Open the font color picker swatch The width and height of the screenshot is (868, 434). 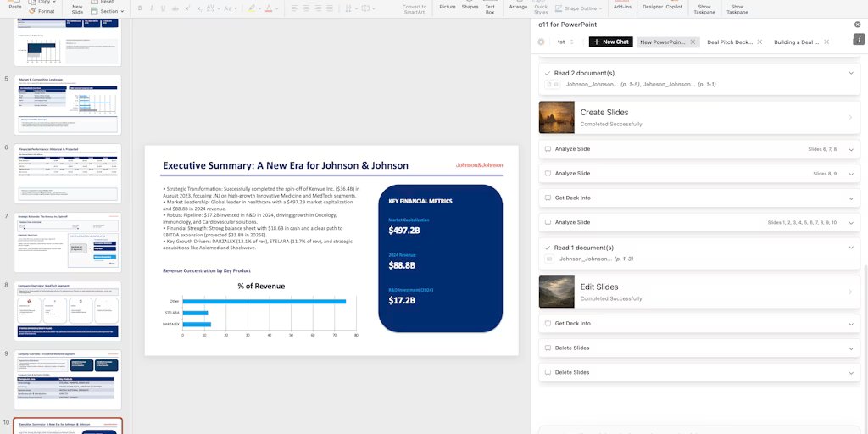269,8
